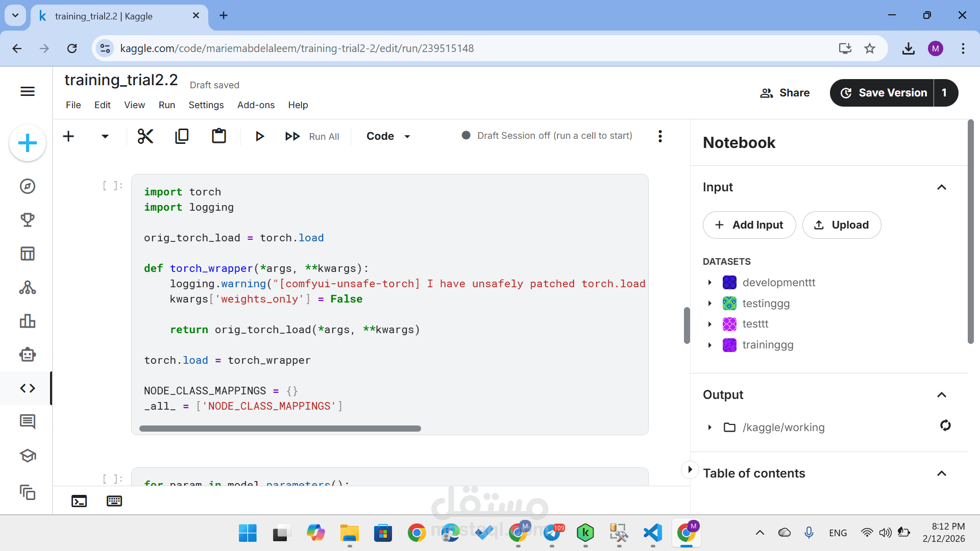
Task: Click the paste cell clipboard icon
Action: tap(219, 136)
